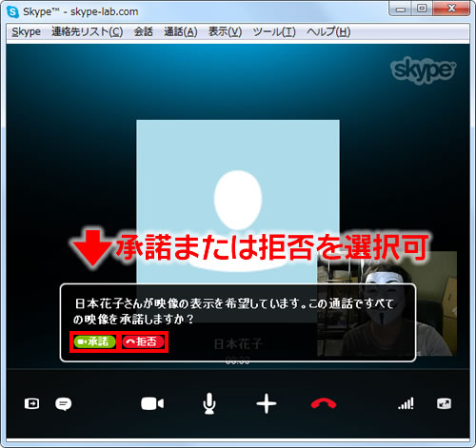Open the ツール(T) menu

point(274,31)
